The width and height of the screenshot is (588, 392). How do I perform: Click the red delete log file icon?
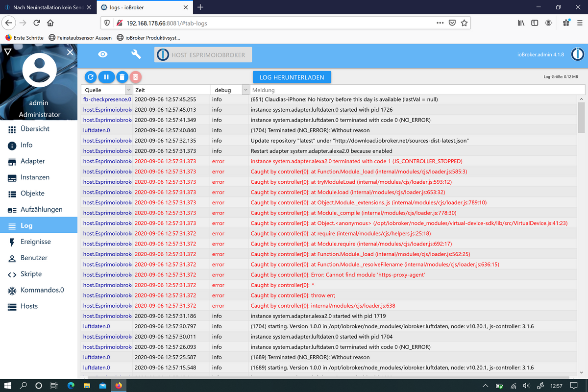(136, 77)
